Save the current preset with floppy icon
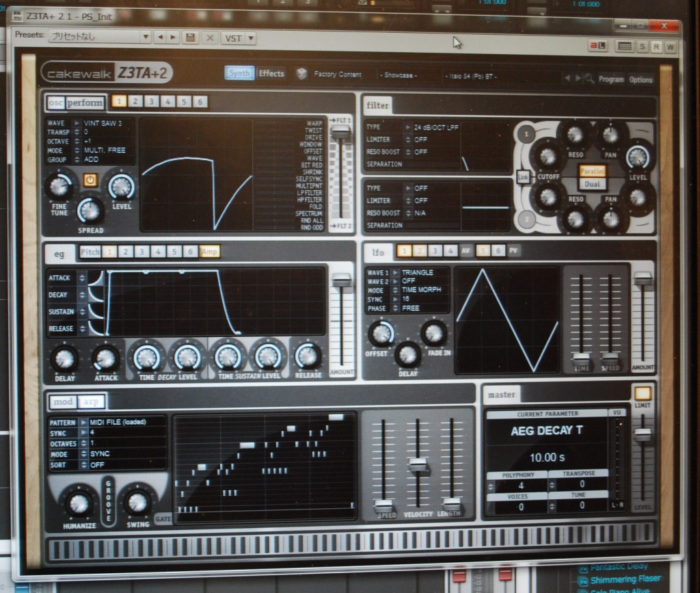 coord(190,38)
